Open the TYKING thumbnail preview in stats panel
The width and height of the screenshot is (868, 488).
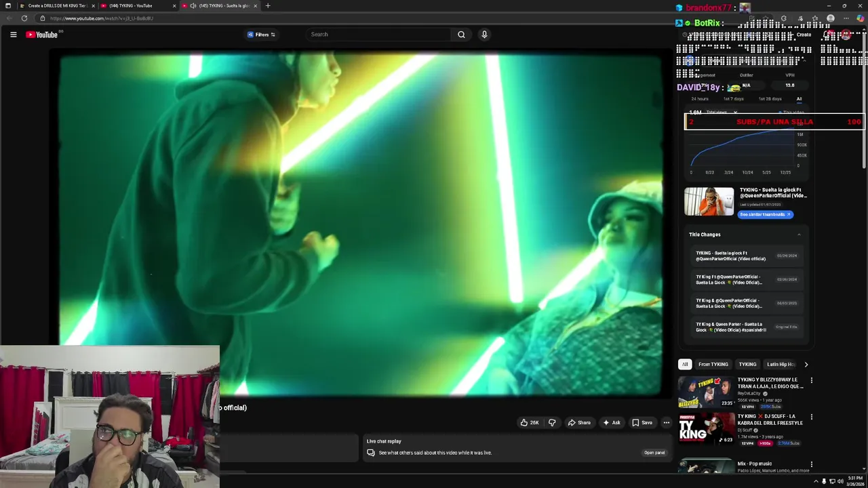tap(709, 201)
